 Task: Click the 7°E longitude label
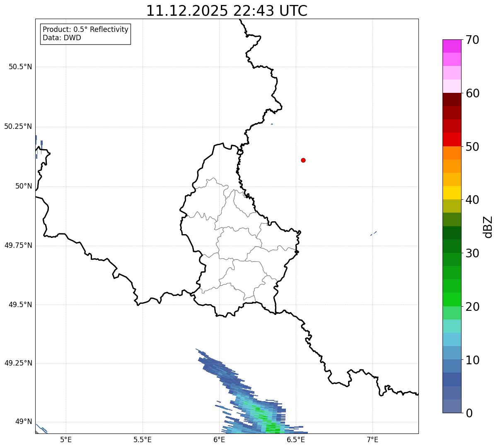(372, 439)
